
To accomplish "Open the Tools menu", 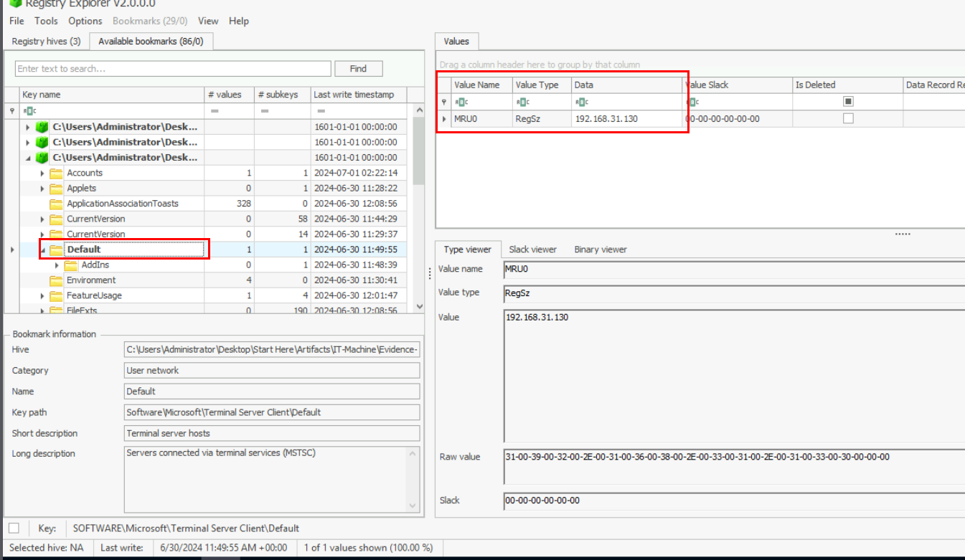I will tap(46, 21).
